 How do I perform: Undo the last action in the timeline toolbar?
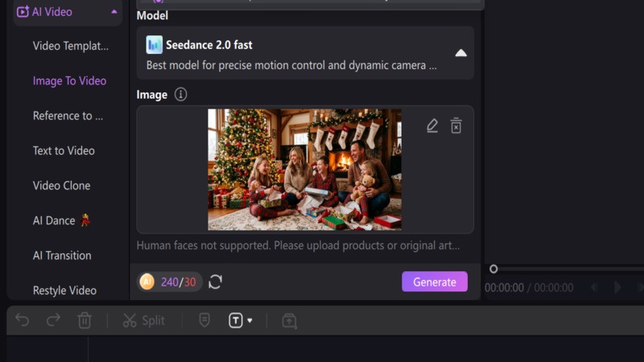pyautogui.click(x=23, y=320)
